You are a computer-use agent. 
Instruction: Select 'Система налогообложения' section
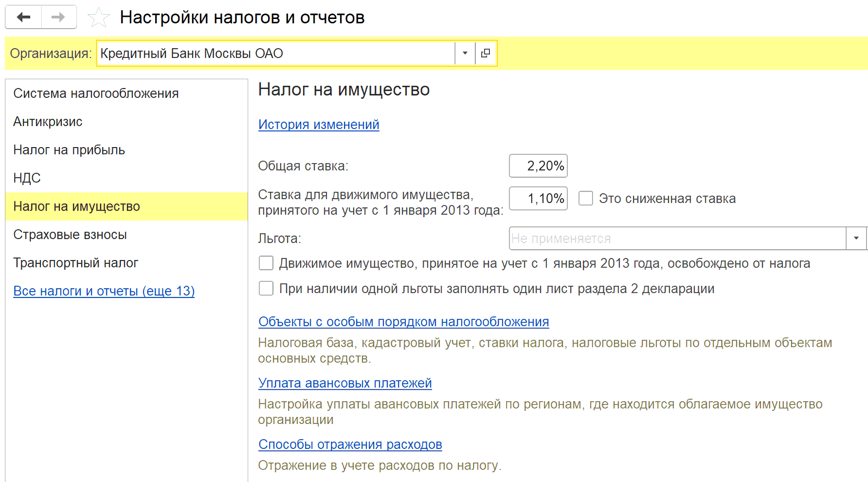(95, 93)
